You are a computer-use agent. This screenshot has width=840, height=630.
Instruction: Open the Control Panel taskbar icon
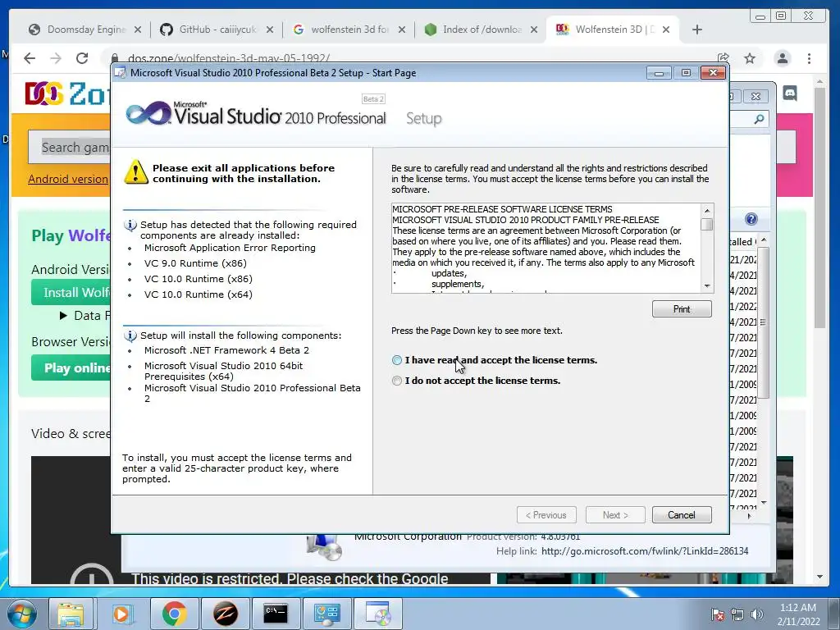coord(327,614)
